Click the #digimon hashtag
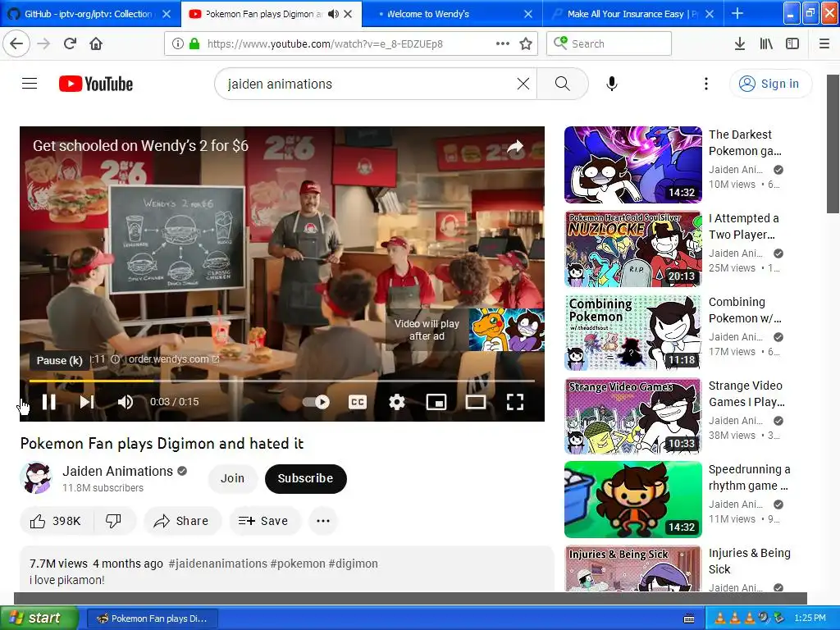This screenshot has width=840, height=630. coord(353,564)
